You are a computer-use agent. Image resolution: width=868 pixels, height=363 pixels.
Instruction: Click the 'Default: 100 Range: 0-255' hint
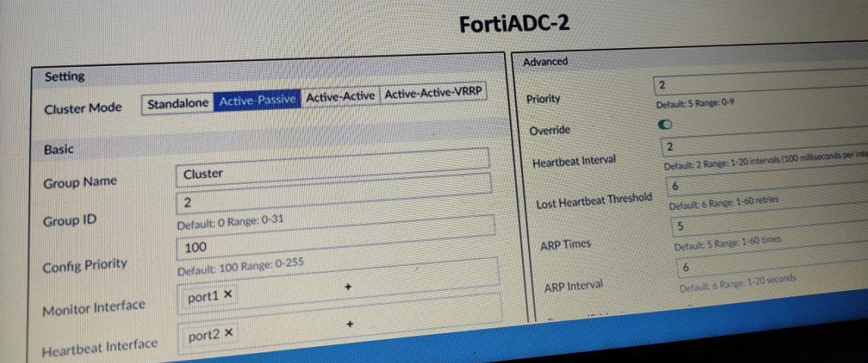coord(241,267)
